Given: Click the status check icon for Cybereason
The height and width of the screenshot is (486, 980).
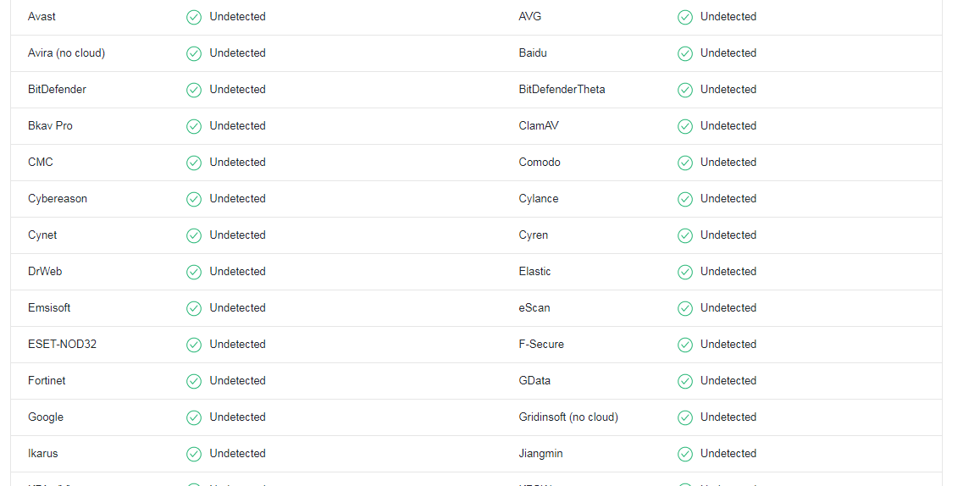Looking at the screenshot, I should tap(194, 199).
